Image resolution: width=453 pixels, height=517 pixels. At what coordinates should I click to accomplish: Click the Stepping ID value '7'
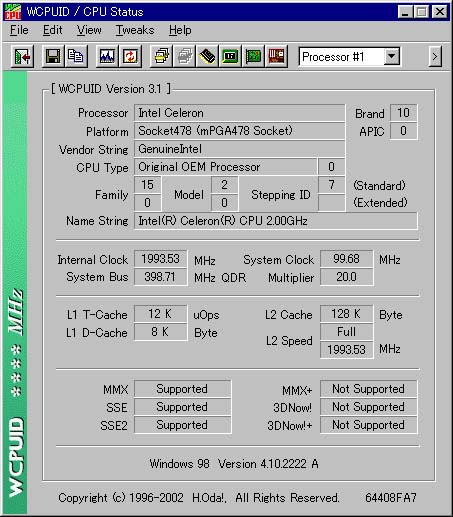(x=331, y=185)
